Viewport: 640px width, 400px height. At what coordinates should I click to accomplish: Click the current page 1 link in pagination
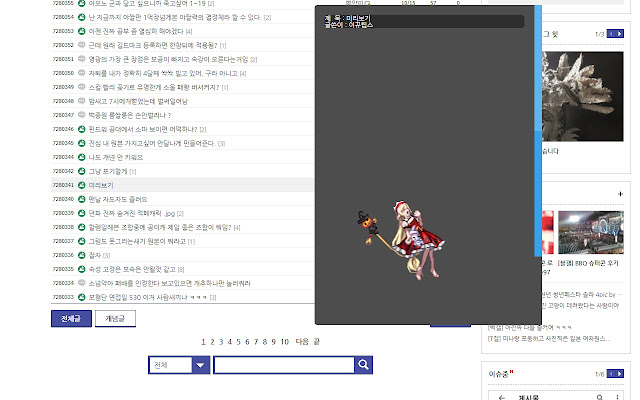tap(203, 342)
